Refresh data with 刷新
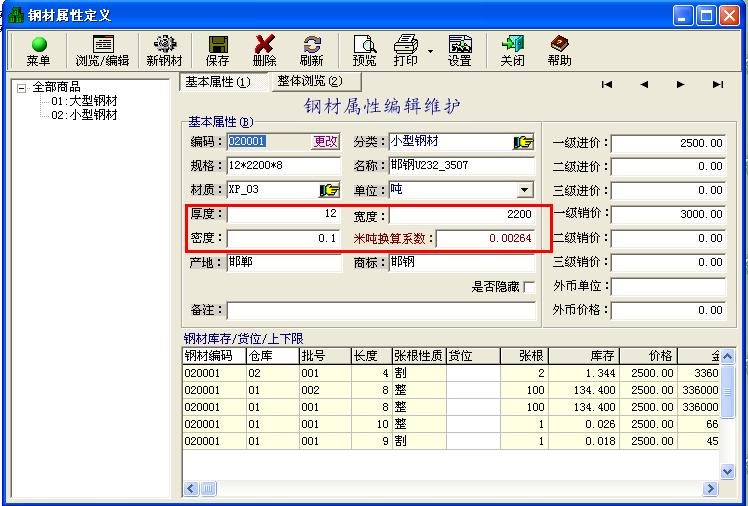 (x=312, y=51)
